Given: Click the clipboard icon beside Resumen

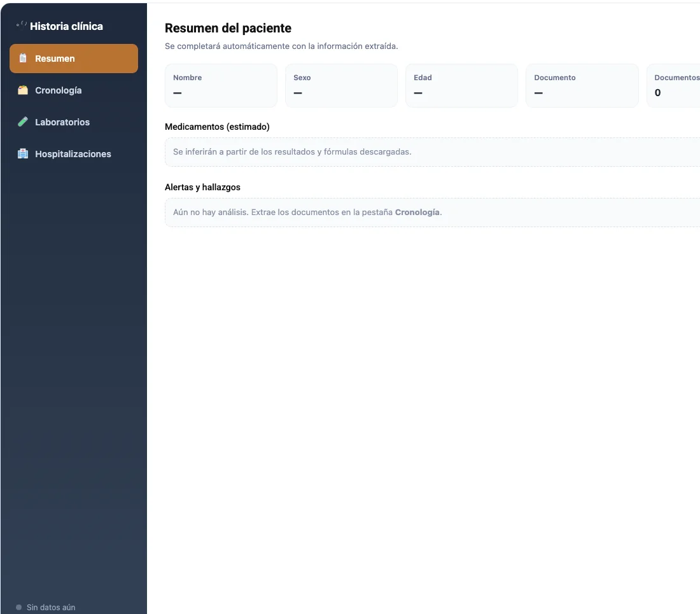Looking at the screenshot, I should pos(23,58).
